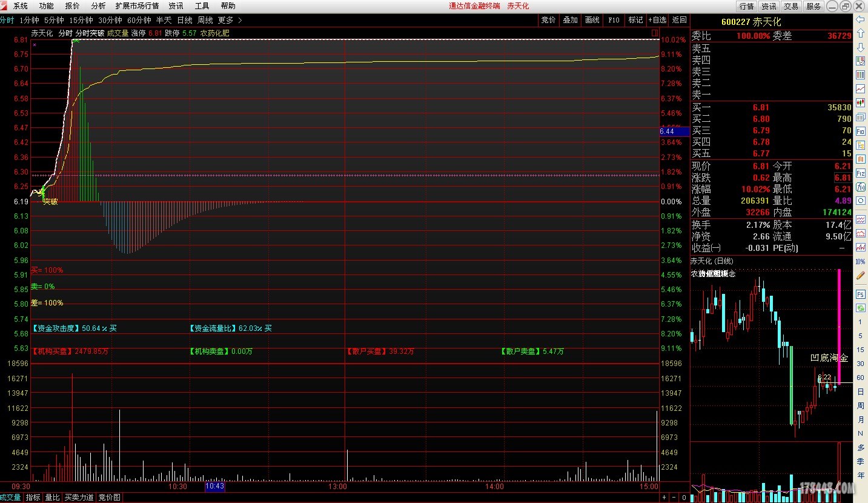Click the +自选 add to watchlist button
Image resolution: width=868 pixels, height=503 pixels.
657,20
